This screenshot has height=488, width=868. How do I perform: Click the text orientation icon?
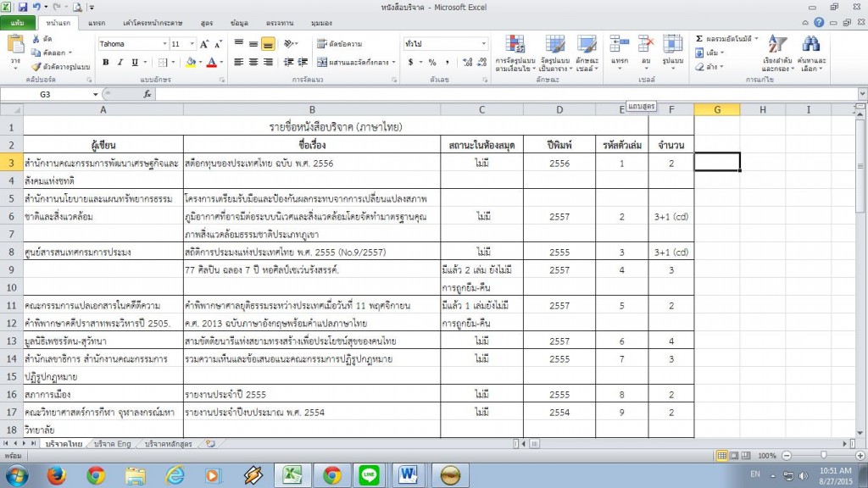288,43
